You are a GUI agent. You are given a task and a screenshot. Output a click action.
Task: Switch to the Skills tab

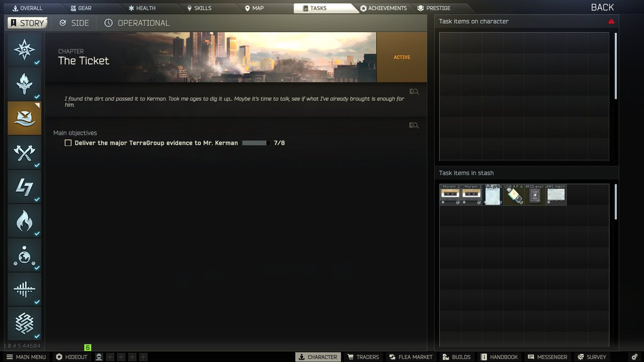click(199, 8)
